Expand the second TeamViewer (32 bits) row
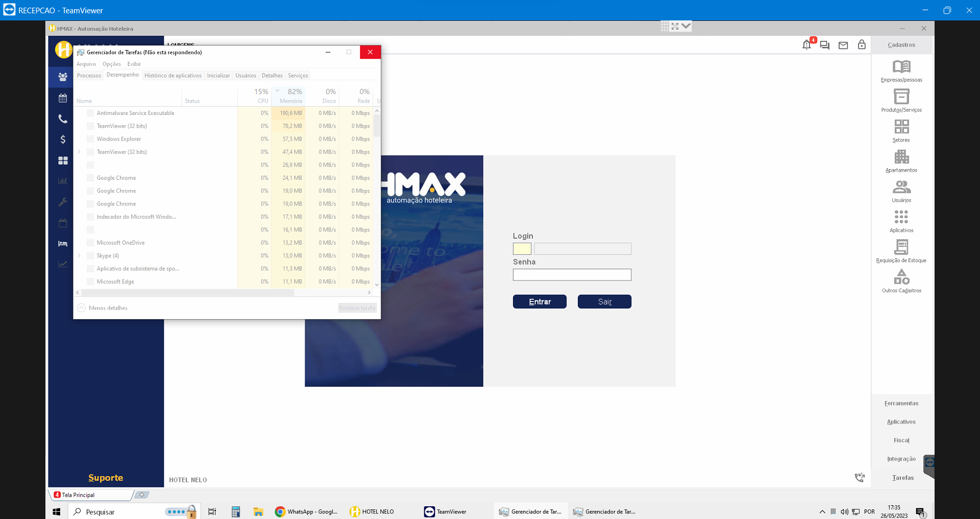Image resolution: width=980 pixels, height=519 pixels. click(79, 152)
